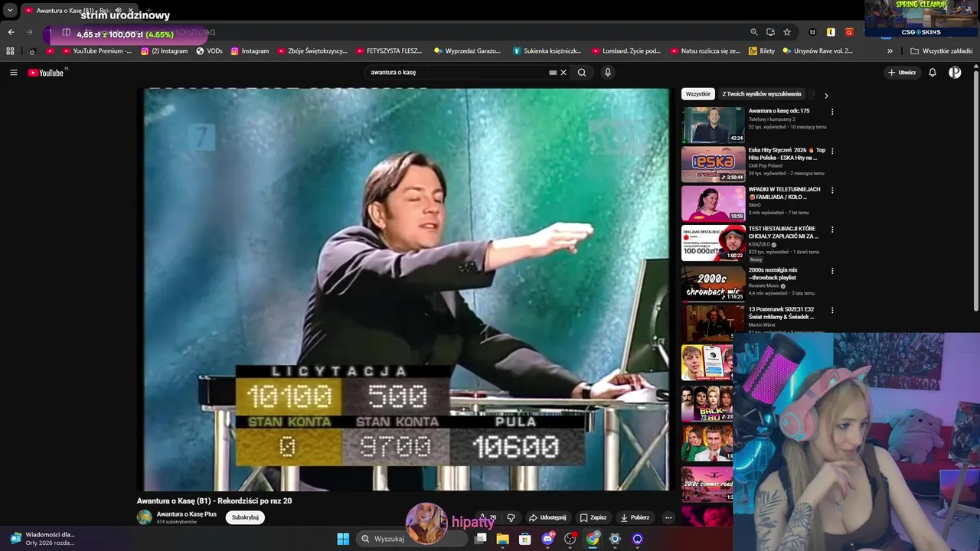Open the cat-face browser extension
Screen dimensions: 980x551
click(x=813, y=32)
